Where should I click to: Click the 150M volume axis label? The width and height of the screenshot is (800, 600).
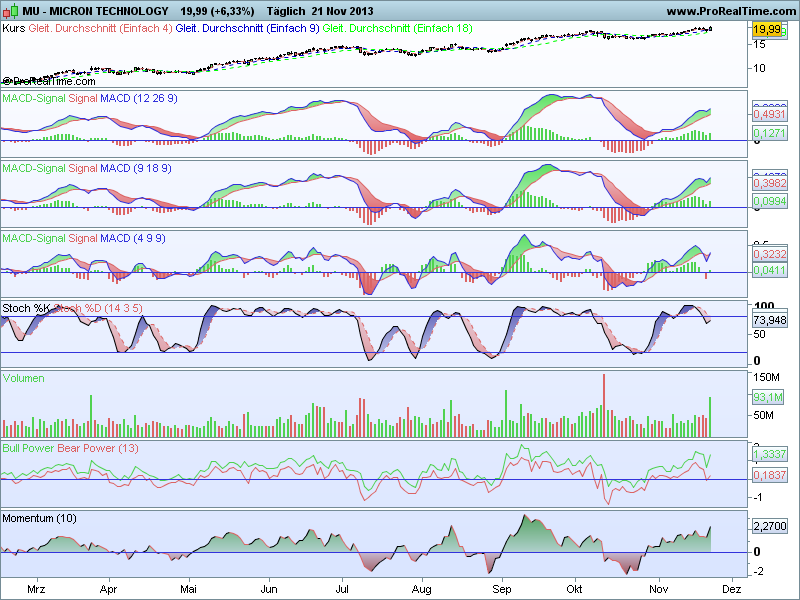(767, 377)
